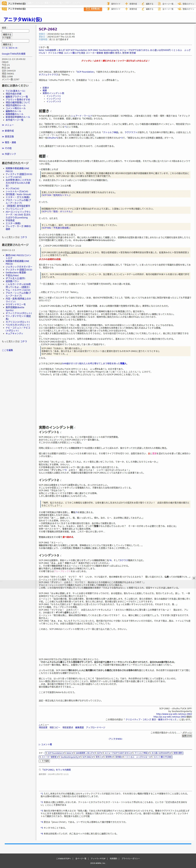
Task: Jump to footnote *1 at page bottom
Action: tap(42, 794)
